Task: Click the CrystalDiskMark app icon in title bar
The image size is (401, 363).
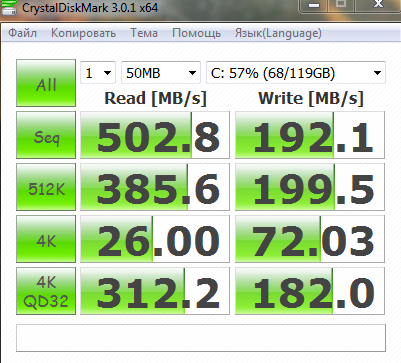Action: click(x=9, y=7)
